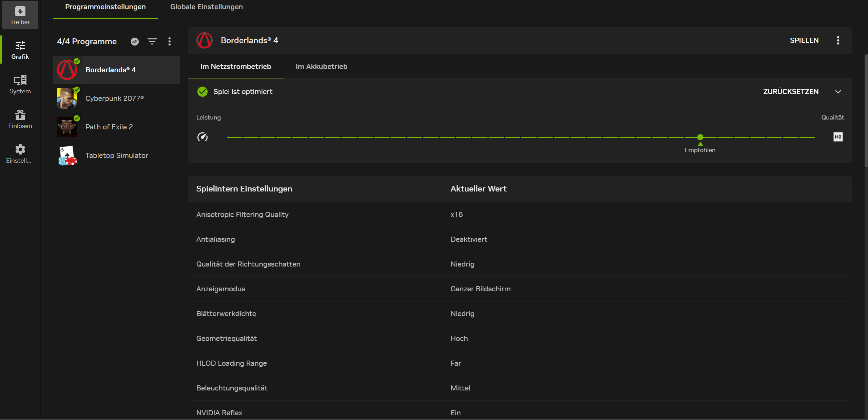Open three-dot menu beside 4/4 Programme
868x420 pixels.
[170, 41]
